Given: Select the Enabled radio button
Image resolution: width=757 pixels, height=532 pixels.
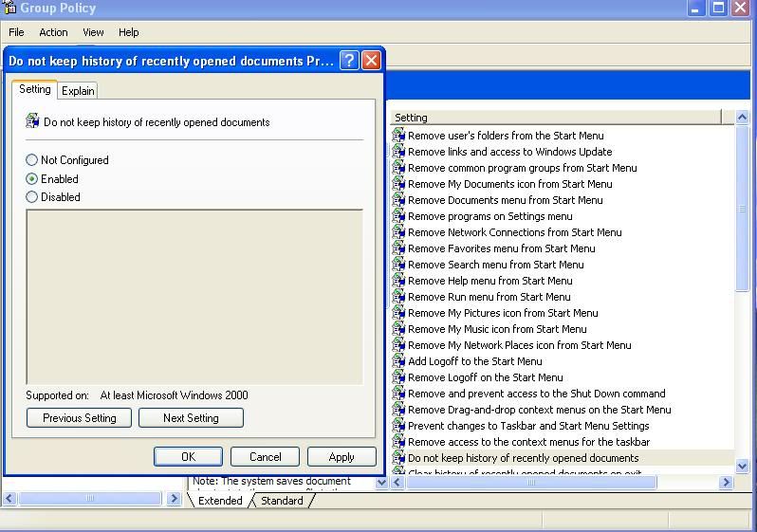Looking at the screenshot, I should (31, 178).
